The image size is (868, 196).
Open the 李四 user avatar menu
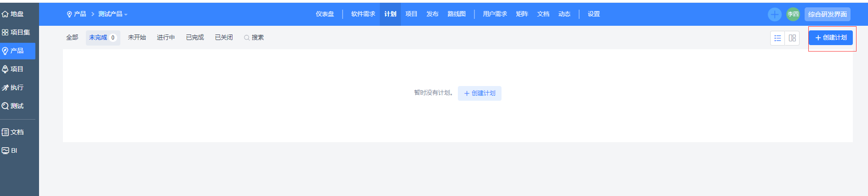(793, 14)
